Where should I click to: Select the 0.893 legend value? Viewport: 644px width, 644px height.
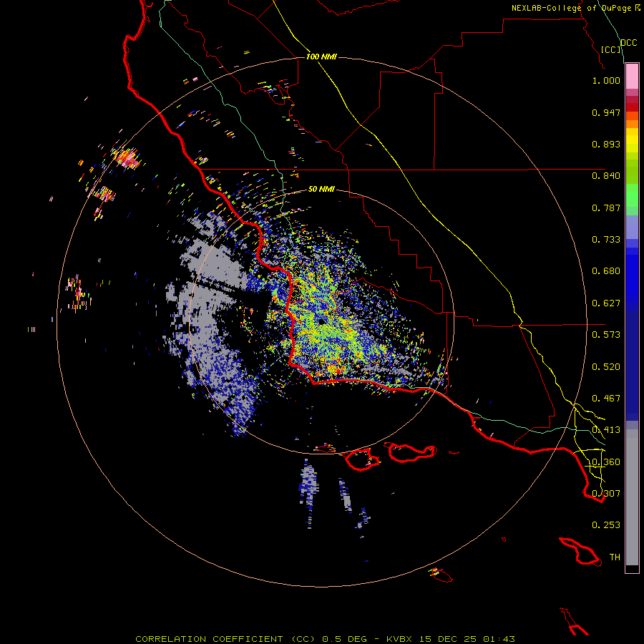pos(606,144)
